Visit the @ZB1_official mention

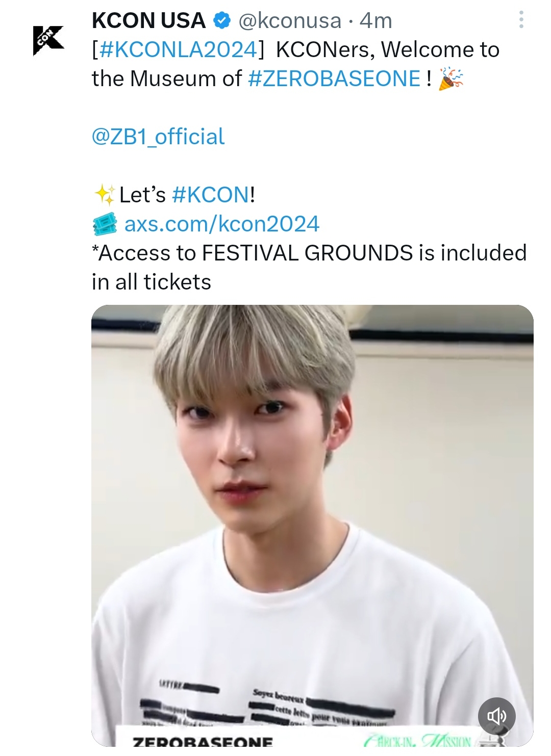[158, 137]
